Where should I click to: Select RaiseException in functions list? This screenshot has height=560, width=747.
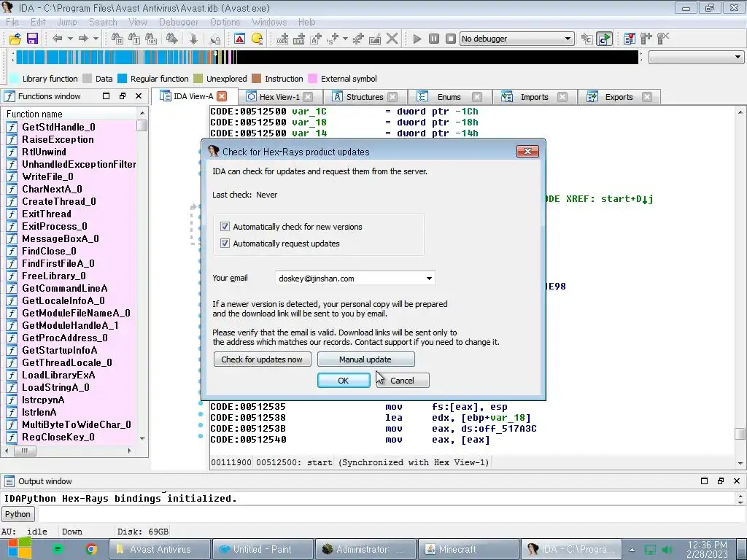pos(58,139)
